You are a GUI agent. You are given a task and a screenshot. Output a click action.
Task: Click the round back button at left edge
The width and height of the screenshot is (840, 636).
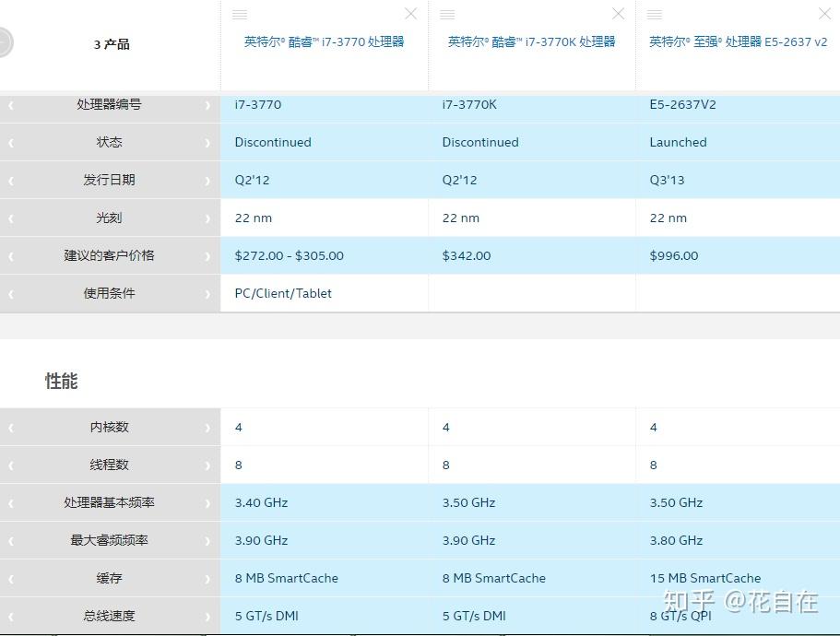(5, 42)
